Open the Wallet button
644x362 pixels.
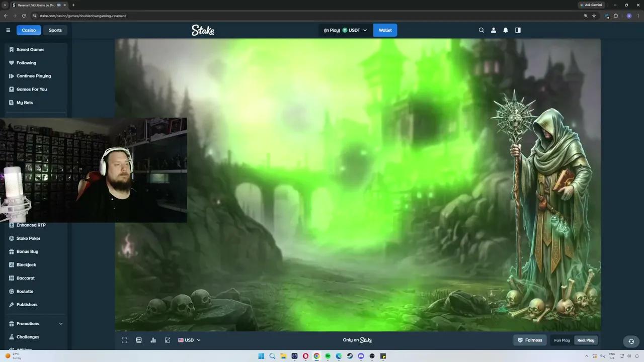pos(385,30)
